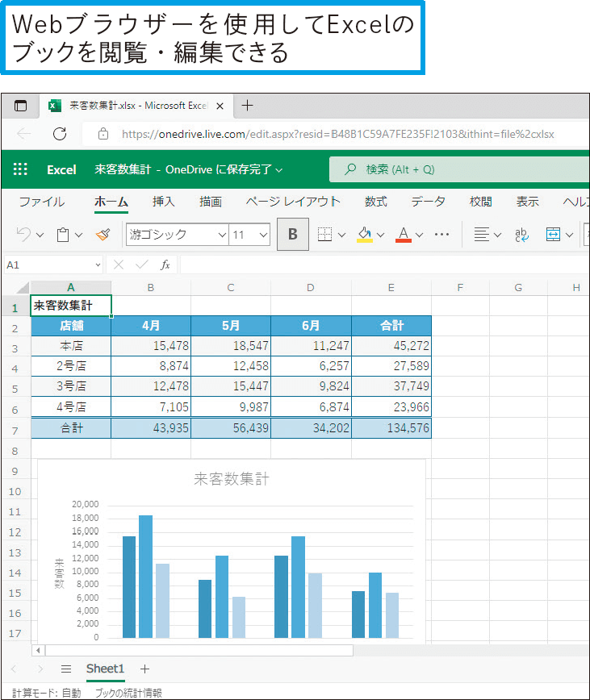Image resolution: width=590 pixels, height=700 pixels.
Task: Select cell containing 134,576
Action: coord(391,428)
